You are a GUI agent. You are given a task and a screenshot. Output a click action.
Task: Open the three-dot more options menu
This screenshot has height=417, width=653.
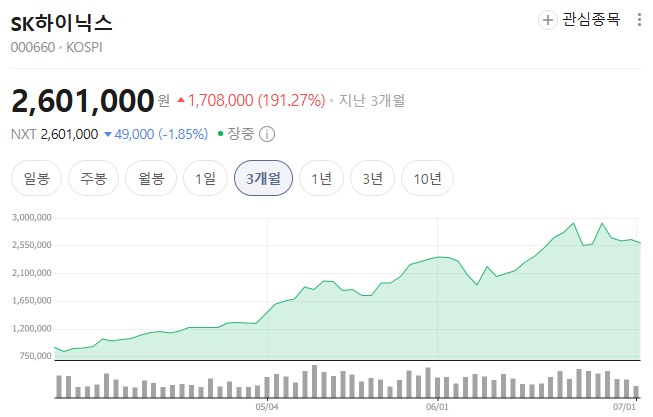(x=639, y=20)
